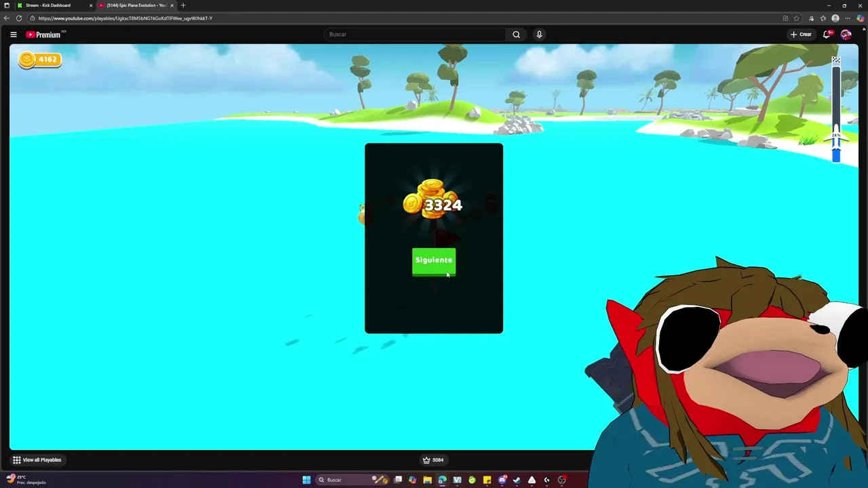Open the YouTube hamburger guide menu

(14, 35)
